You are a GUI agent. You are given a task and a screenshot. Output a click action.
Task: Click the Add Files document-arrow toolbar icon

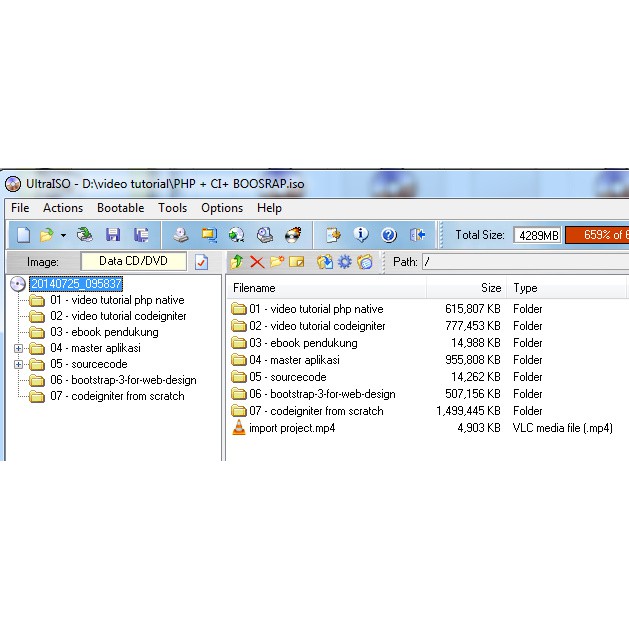point(333,235)
